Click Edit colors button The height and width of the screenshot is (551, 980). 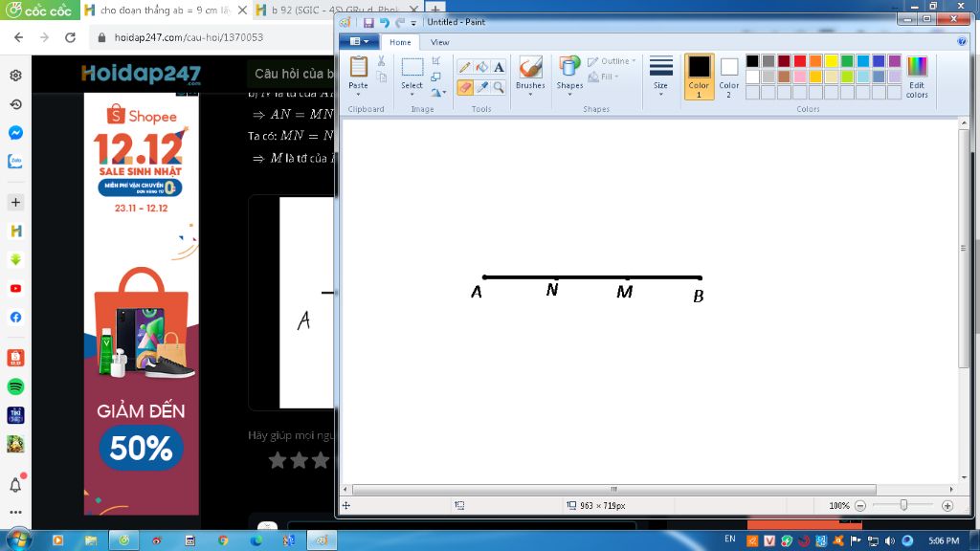click(x=917, y=77)
